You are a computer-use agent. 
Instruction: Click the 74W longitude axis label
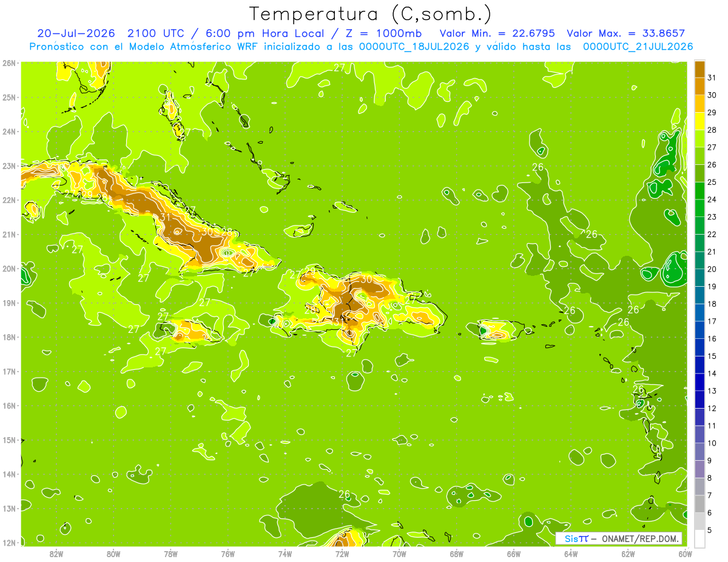tap(285, 553)
